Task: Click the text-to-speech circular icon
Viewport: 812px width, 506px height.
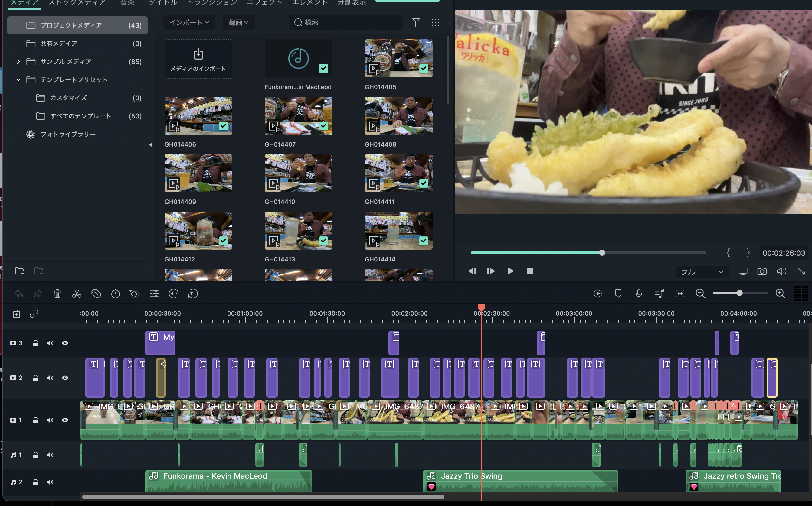Action: point(193,294)
